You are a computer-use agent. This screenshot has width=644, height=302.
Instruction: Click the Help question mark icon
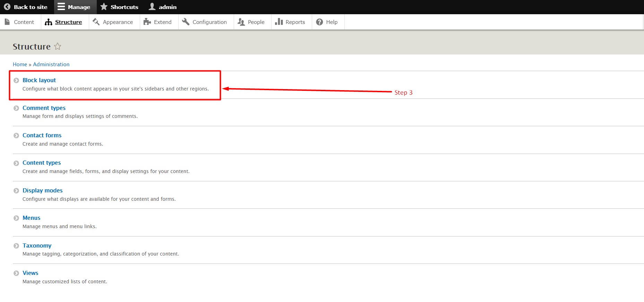point(320,22)
